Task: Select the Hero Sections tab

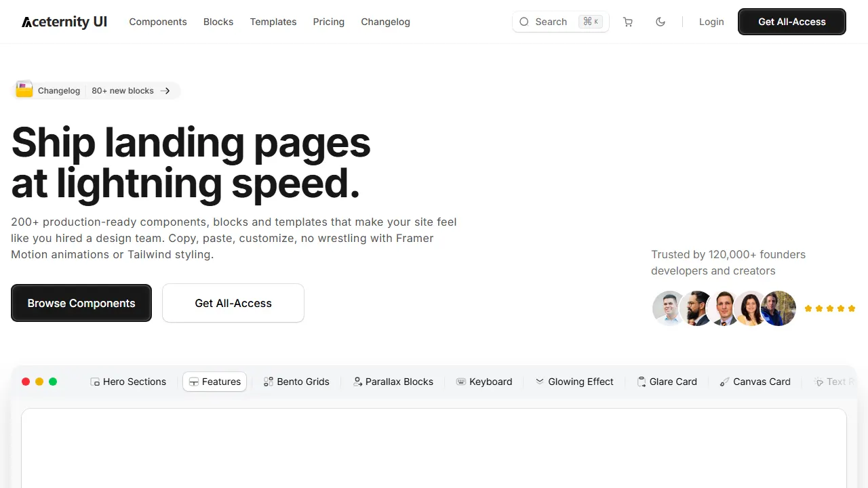Action: pyautogui.click(x=128, y=382)
